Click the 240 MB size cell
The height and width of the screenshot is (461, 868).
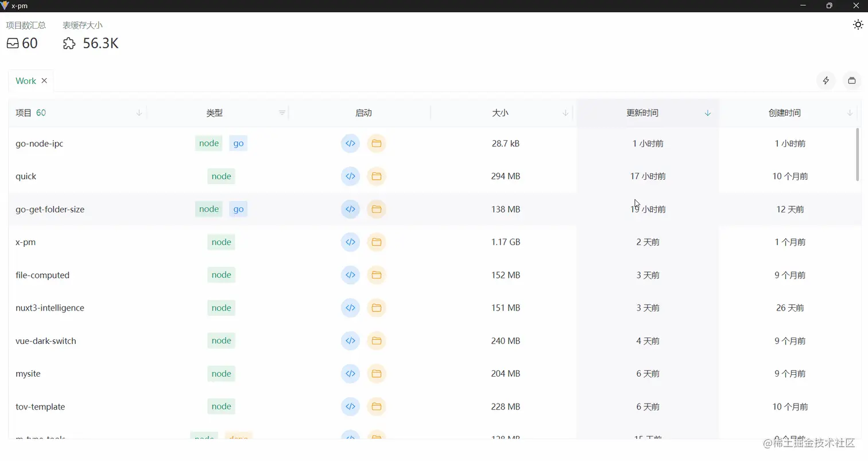tap(506, 341)
